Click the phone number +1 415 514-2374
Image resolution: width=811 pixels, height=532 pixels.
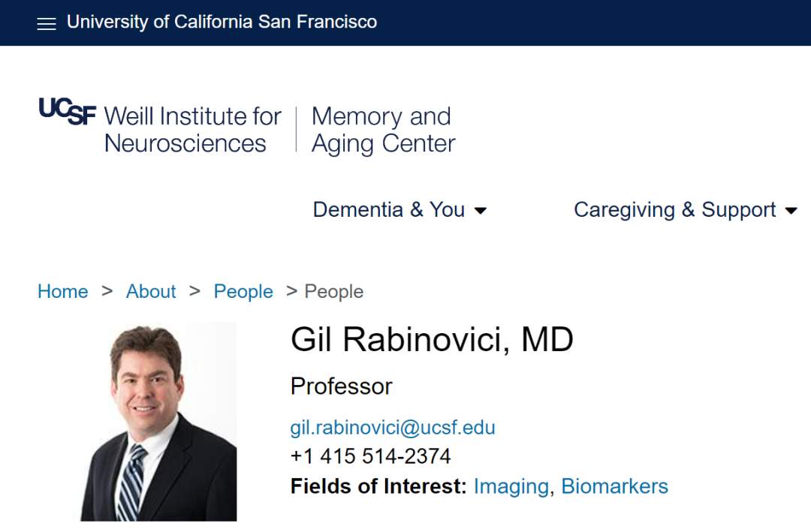click(x=370, y=456)
